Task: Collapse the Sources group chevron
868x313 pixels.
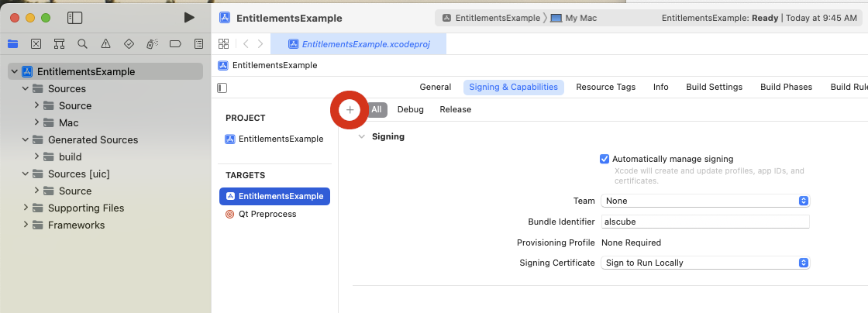Action: [x=25, y=88]
